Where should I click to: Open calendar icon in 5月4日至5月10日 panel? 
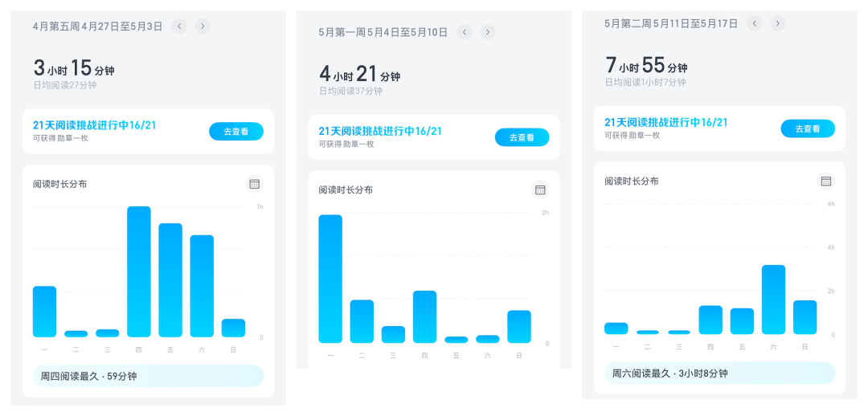coord(540,190)
